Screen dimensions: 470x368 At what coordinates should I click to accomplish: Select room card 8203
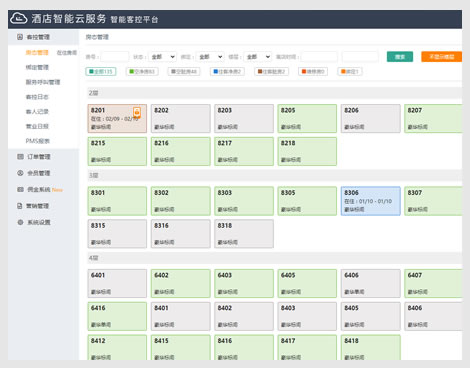244,118
